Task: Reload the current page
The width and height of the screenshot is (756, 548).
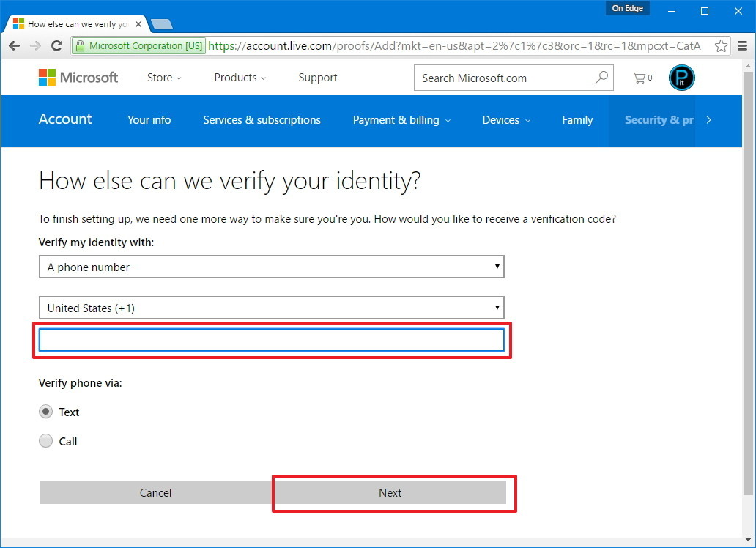Action: (x=57, y=45)
